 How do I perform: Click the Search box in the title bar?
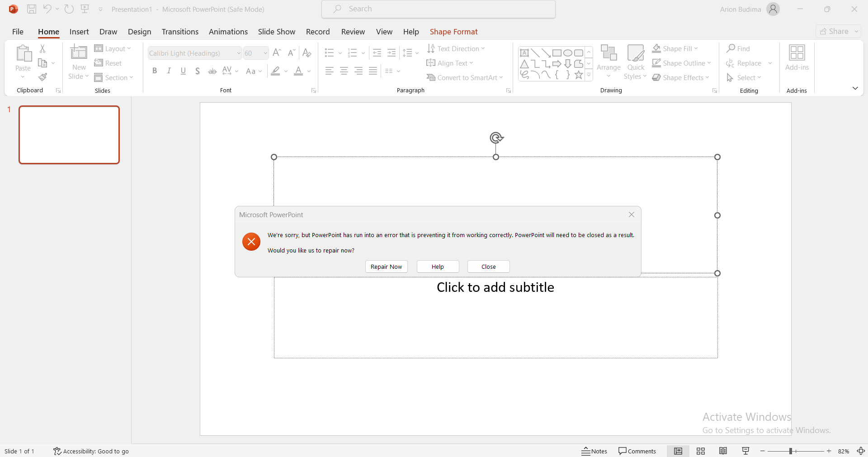[439, 9]
